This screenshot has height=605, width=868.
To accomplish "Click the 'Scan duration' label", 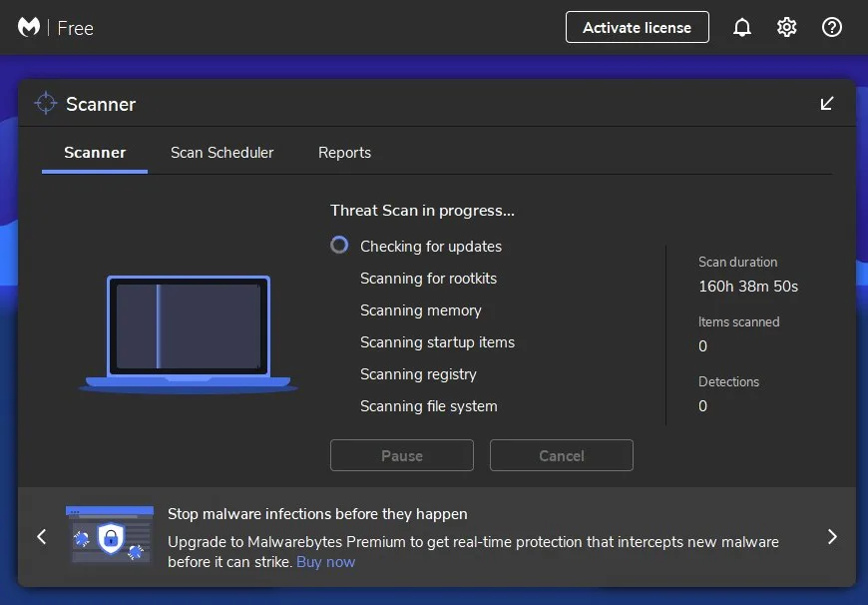I will tap(738, 262).
